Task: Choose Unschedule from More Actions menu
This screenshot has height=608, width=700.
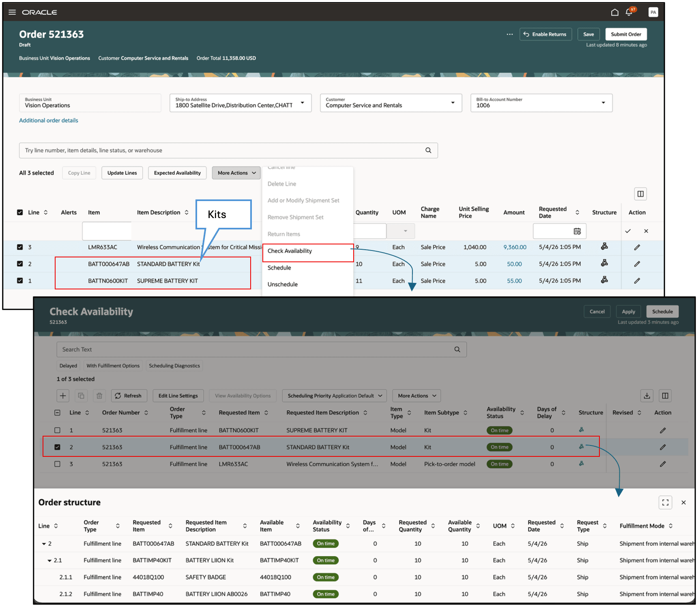Action: pyautogui.click(x=283, y=285)
